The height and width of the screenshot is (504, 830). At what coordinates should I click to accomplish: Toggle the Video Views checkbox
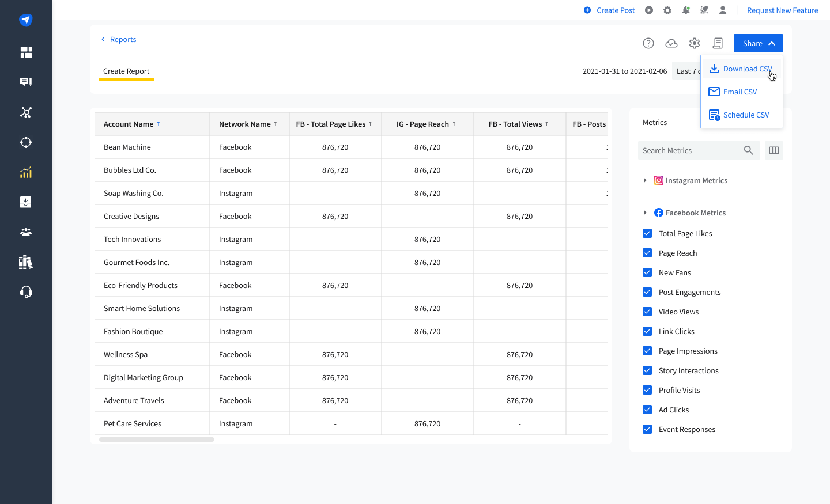[647, 312]
